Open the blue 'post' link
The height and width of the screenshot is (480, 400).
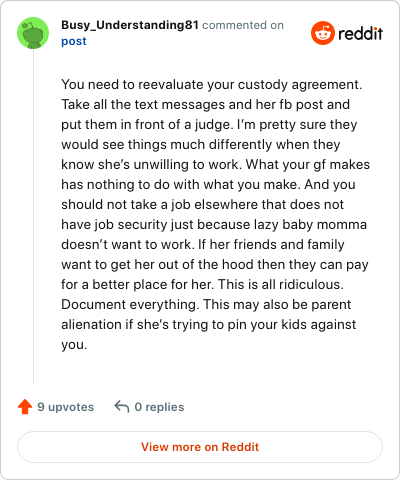point(74,41)
